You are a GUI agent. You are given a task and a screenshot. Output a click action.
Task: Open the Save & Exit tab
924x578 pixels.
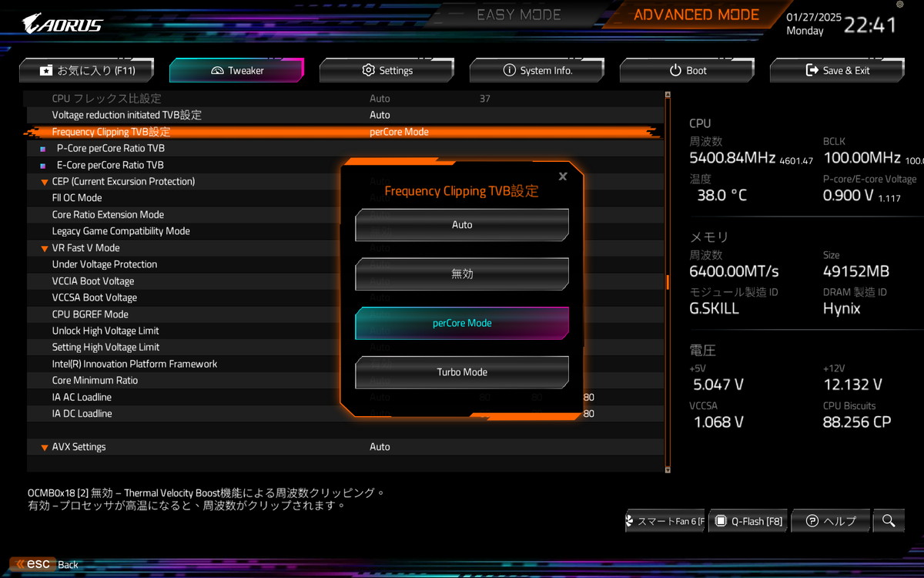(x=837, y=70)
